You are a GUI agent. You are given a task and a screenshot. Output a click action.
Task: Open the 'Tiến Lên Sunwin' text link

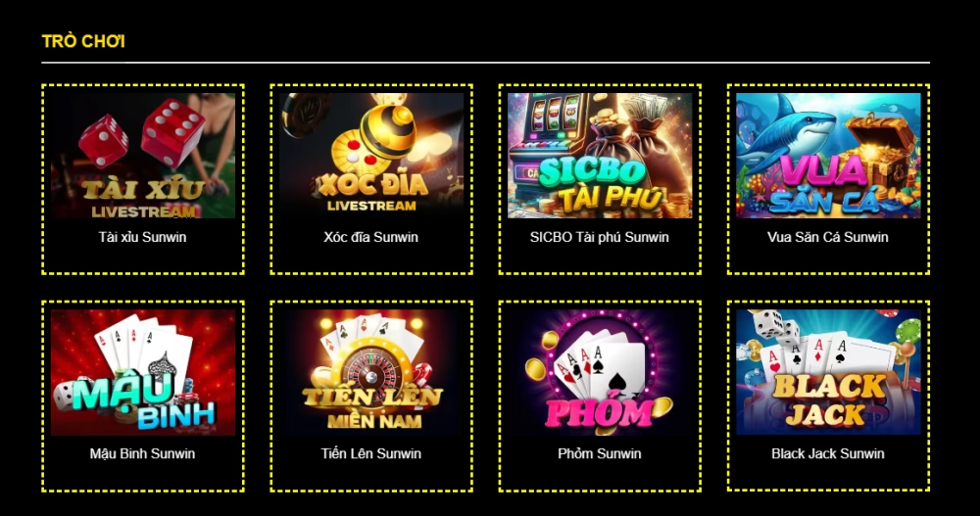click(x=371, y=454)
